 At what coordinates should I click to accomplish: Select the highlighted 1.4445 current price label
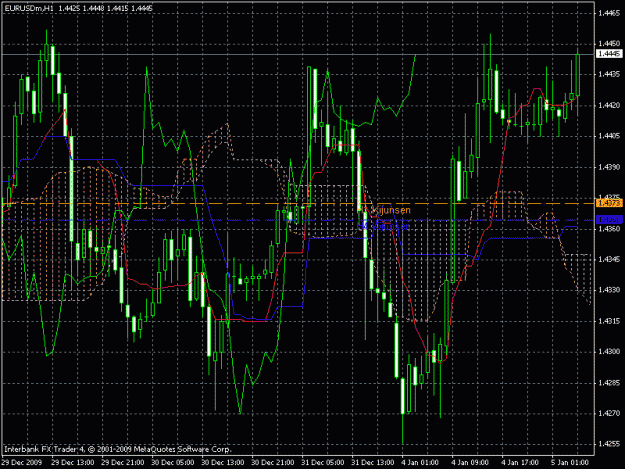pyautogui.click(x=609, y=53)
